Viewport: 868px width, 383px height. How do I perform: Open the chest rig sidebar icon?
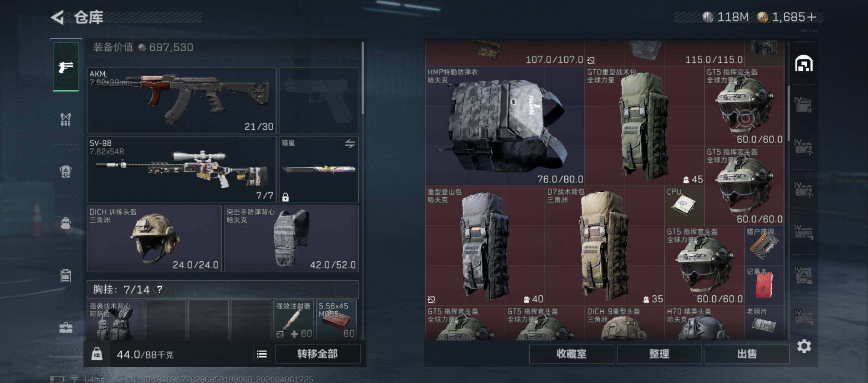(66, 119)
